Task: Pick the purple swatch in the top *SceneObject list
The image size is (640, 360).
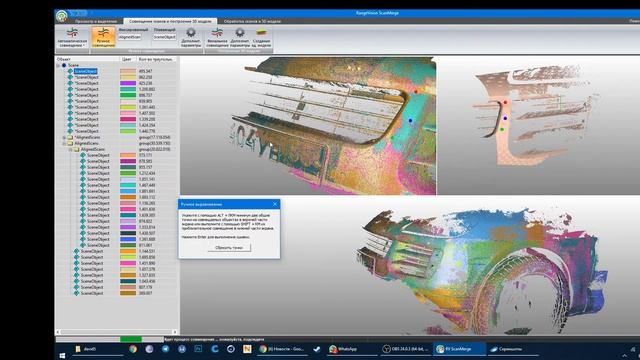Action: tap(128, 83)
